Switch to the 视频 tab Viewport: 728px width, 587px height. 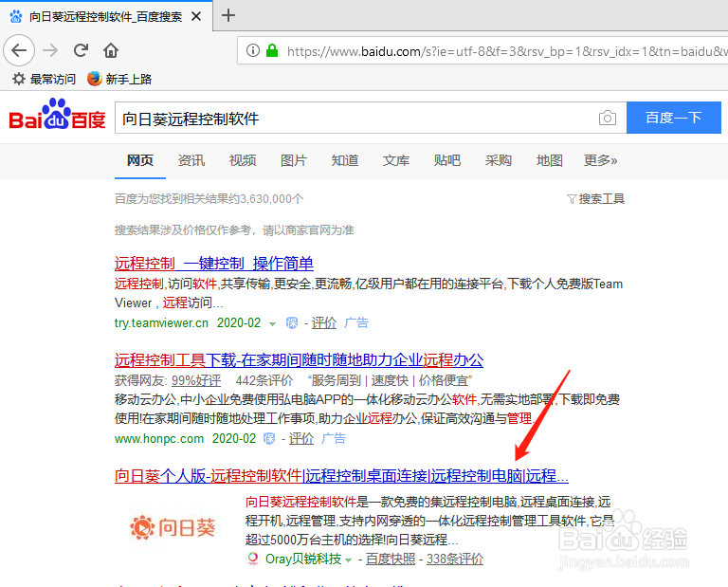[x=243, y=160]
